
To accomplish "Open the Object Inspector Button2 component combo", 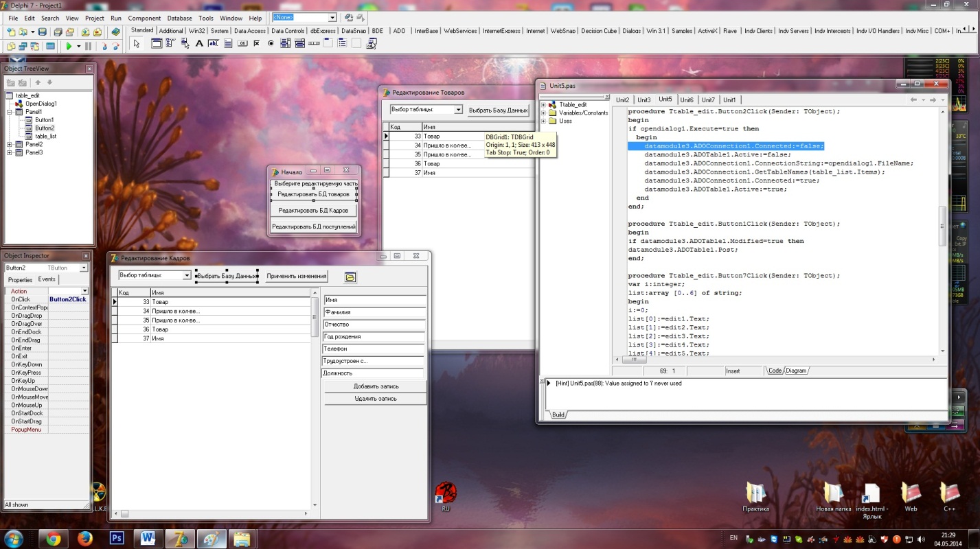I will [x=84, y=268].
